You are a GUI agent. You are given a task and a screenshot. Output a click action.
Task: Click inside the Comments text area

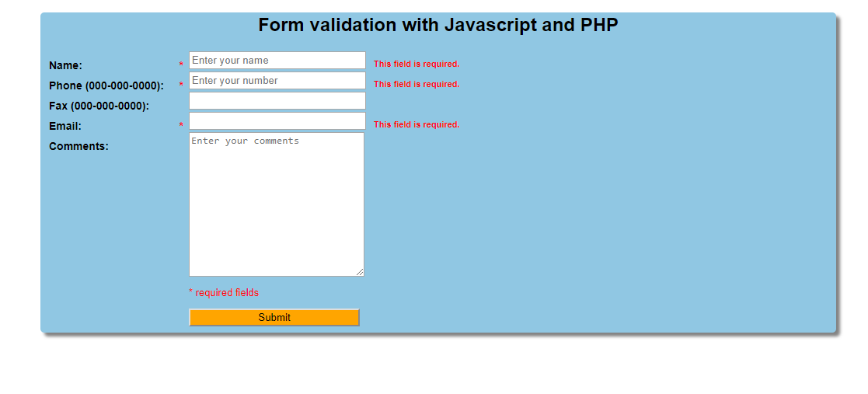(x=276, y=204)
